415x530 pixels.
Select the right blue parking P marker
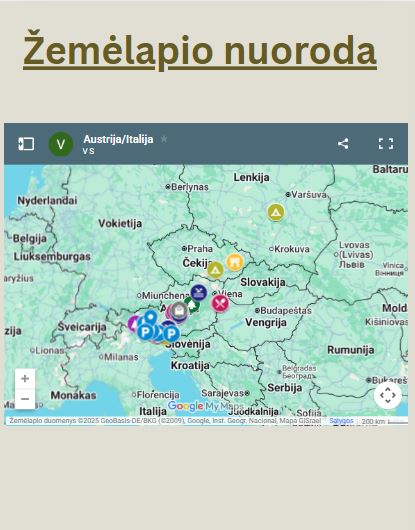(x=171, y=334)
